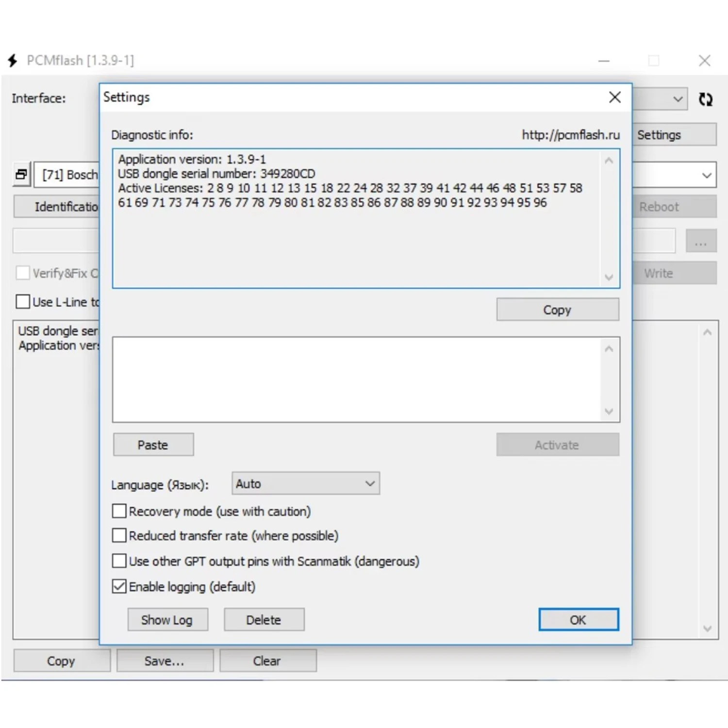
Task: Enable Recovery mode checkbox
Action: coord(119,511)
